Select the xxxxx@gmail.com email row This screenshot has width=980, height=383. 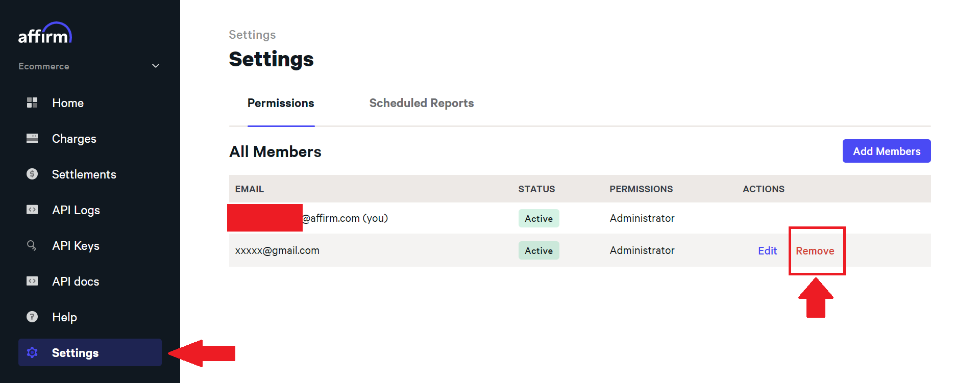point(580,250)
